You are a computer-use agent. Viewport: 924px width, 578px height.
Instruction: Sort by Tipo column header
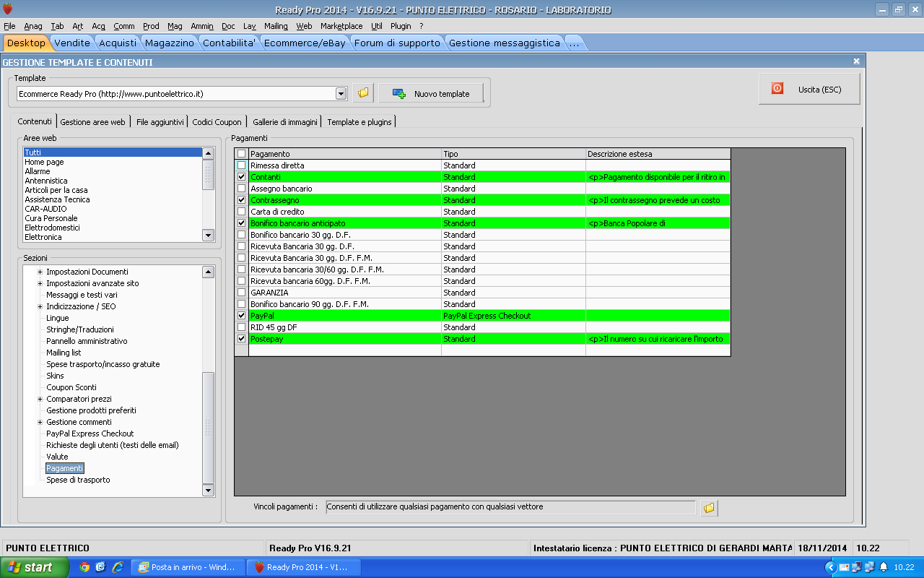tap(513, 154)
